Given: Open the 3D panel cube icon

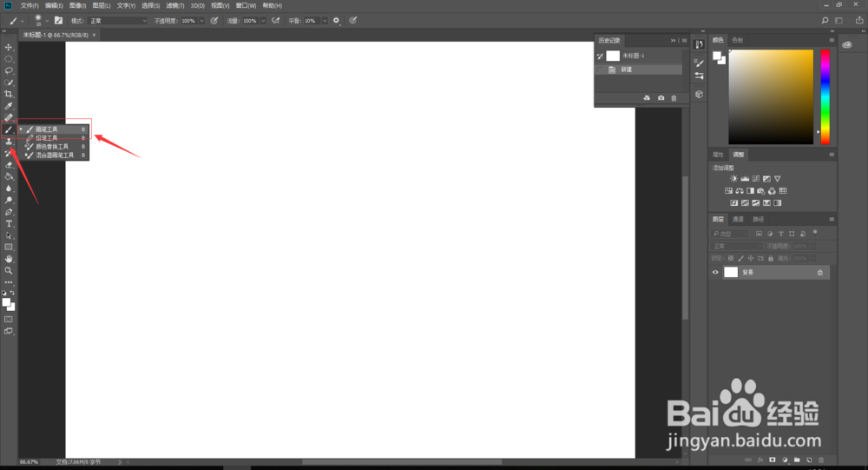Looking at the screenshot, I should tap(699, 94).
